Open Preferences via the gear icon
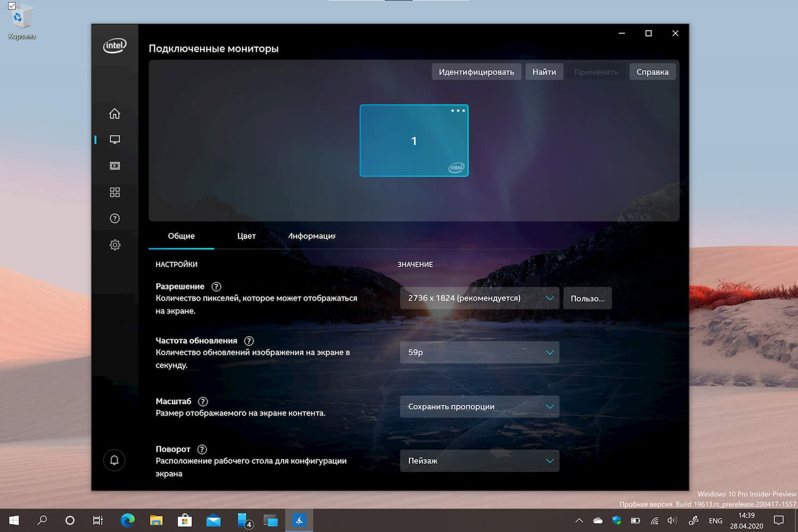Screen dimensions: 798x532 (x=114, y=245)
